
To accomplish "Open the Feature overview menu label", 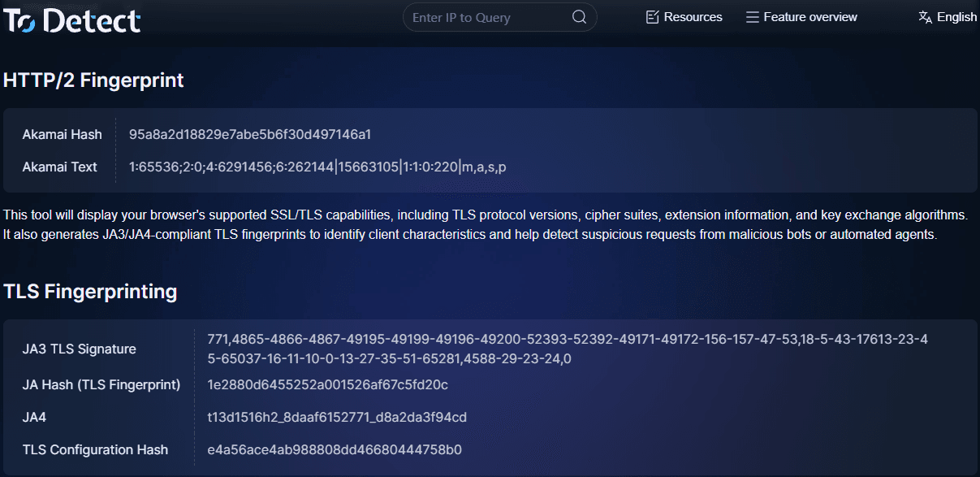I will tap(810, 17).
